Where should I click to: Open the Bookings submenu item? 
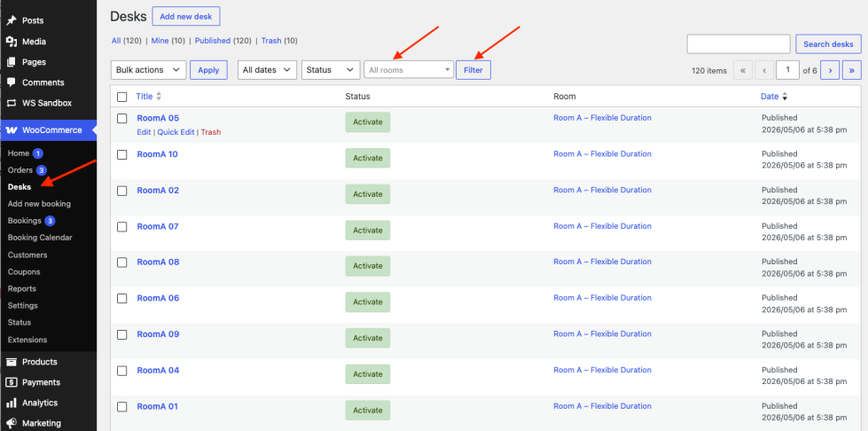click(24, 221)
